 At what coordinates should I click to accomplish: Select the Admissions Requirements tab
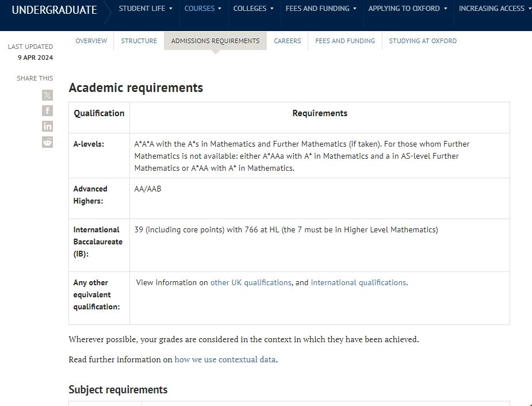pyautogui.click(x=215, y=41)
